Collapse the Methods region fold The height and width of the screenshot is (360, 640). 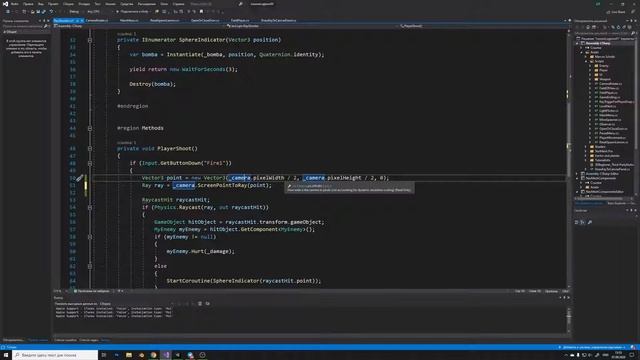coord(90,128)
